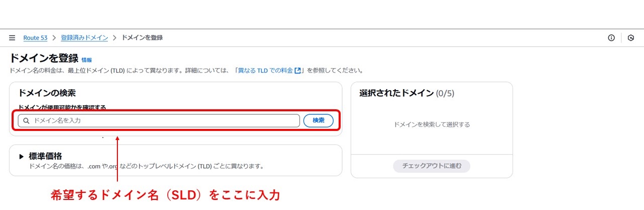
Task: Open the hamburger navigation menu
Action: (12, 38)
